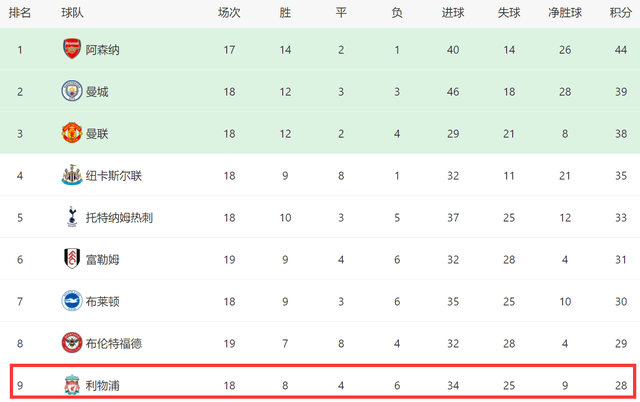Sort by the 净胜球 column header
This screenshot has width=640, height=402.
[x=565, y=13]
